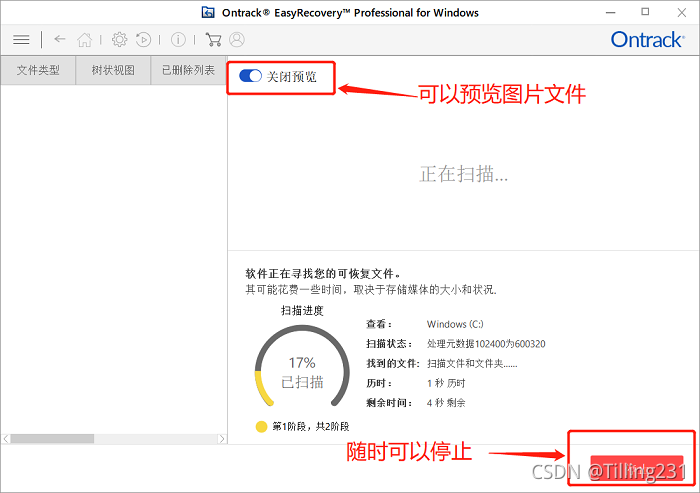
Task: Click the 处理元数据102400为600320 status text
Action: [x=486, y=344]
